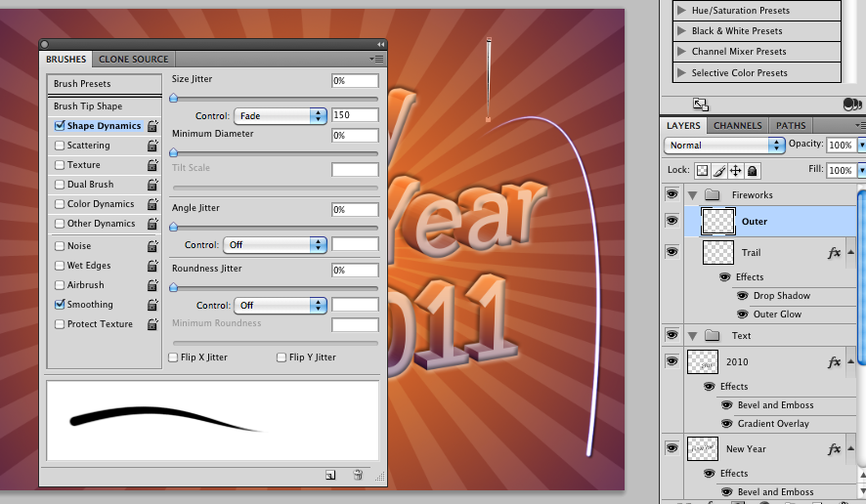
Task: Click the layer Opacity field
Action: tap(840, 146)
